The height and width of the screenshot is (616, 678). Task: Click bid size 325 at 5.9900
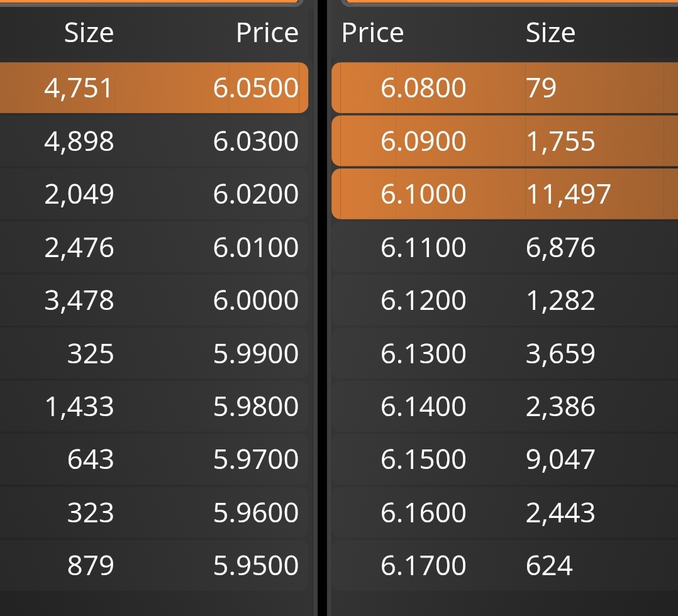[91, 354]
